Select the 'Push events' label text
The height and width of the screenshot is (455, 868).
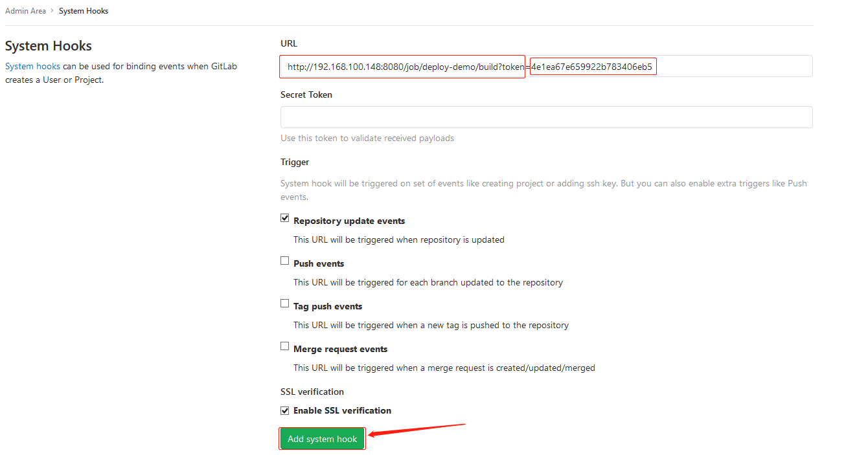319,263
